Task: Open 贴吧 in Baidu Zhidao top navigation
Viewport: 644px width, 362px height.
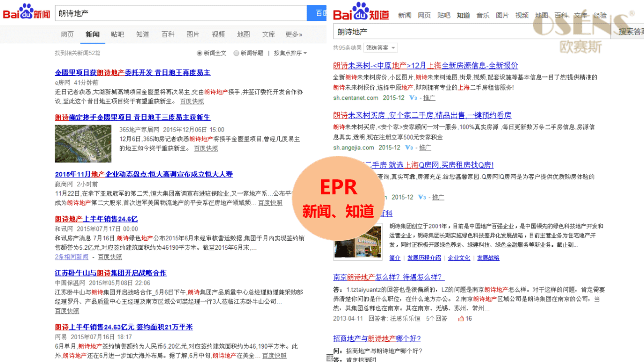Action: pyautogui.click(x=444, y=15)
